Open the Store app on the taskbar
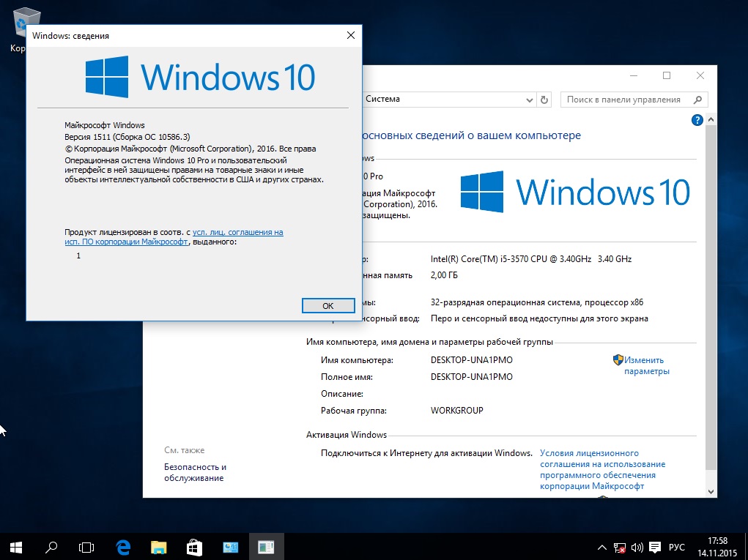748x560 pixels. pos(194,547)
